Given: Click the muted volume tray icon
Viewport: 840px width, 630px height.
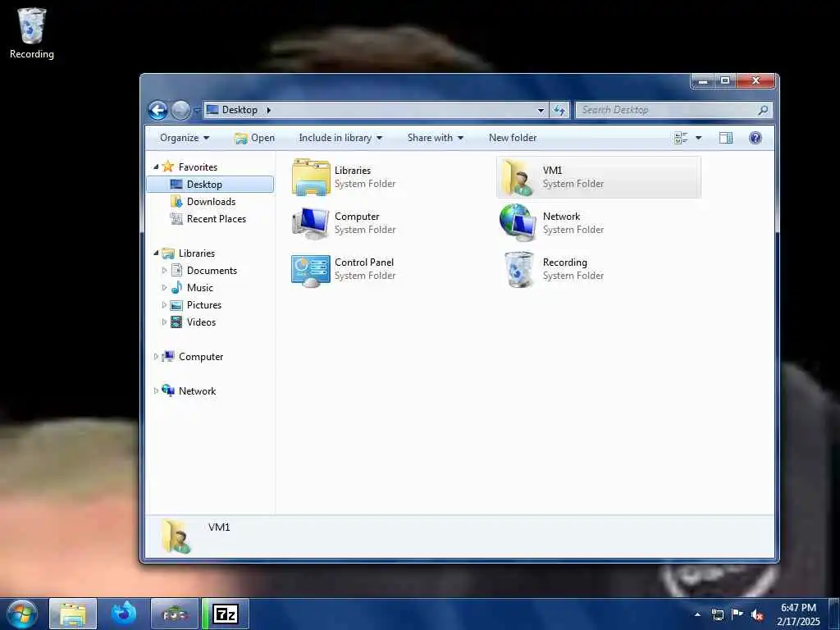Looking at the screenshot, I should click(757, 614).
